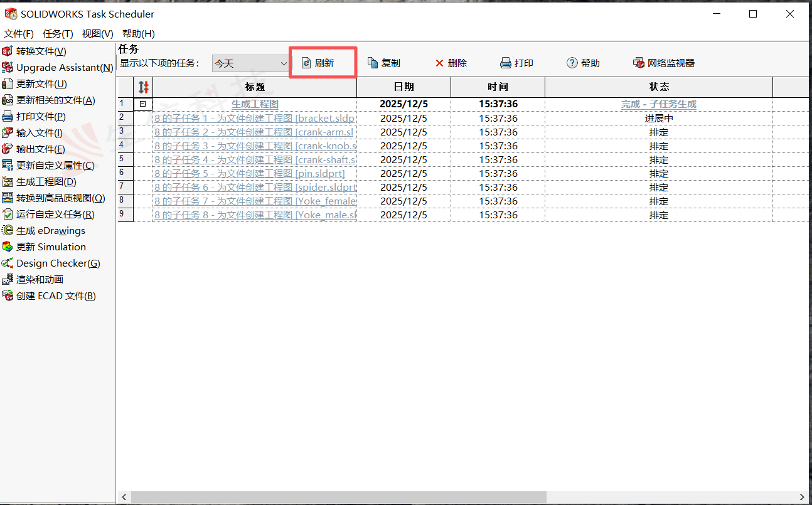Open the 输出文件 sidebar task

pos(34,149)
